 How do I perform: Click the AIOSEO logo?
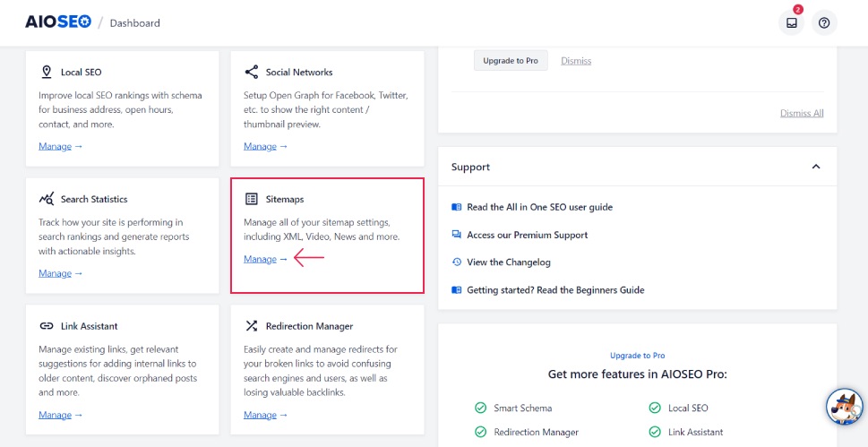tap(58, 22)
